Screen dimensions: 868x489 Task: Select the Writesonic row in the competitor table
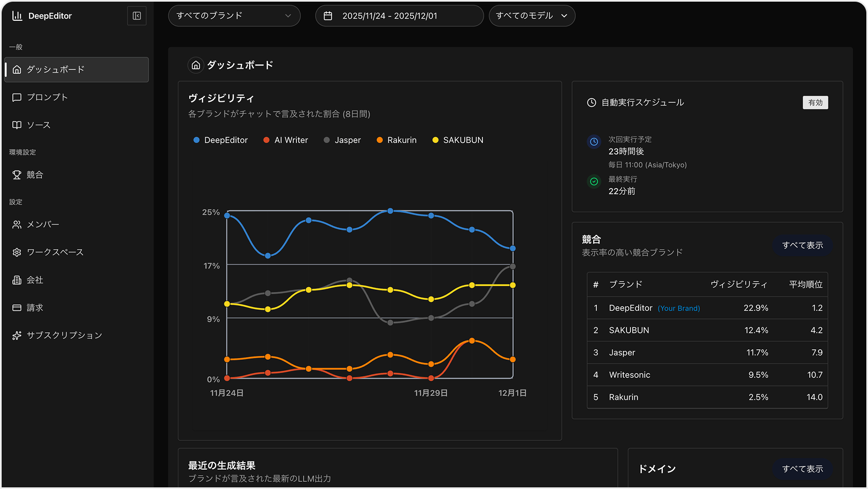(x=707, y=375)
